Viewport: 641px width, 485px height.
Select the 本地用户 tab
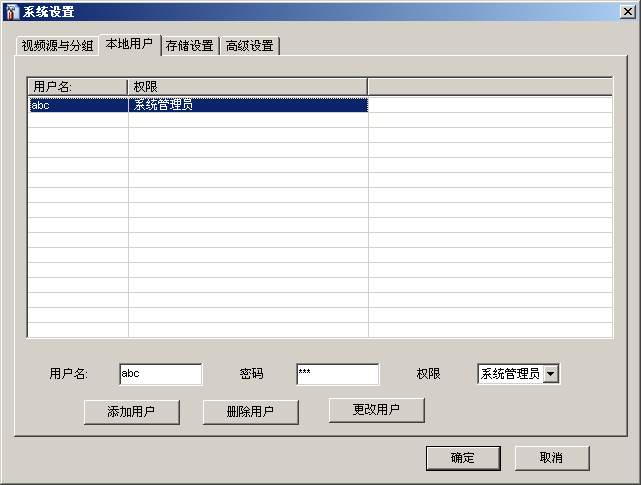[x=130, y=44]
